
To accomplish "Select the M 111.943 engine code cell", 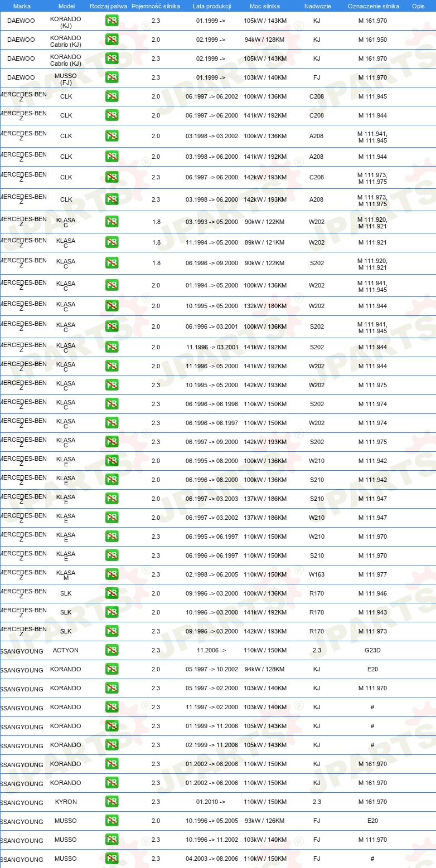I will tap(372, 612).
